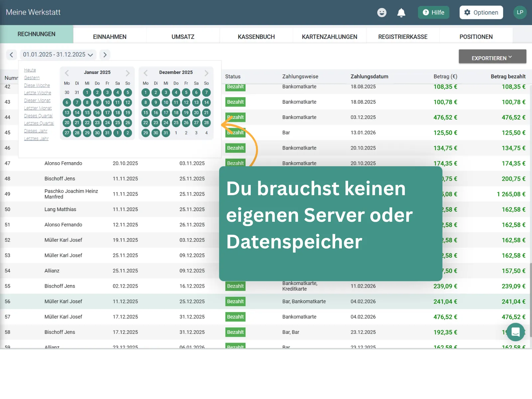Switch to the Positionen tab

coord(476,37)
